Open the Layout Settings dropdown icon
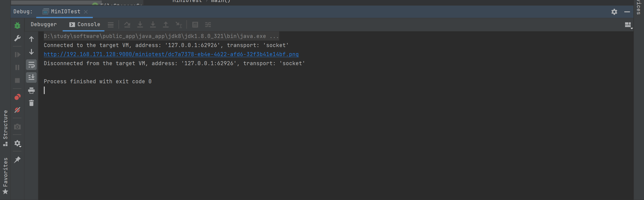 [629, 25]
